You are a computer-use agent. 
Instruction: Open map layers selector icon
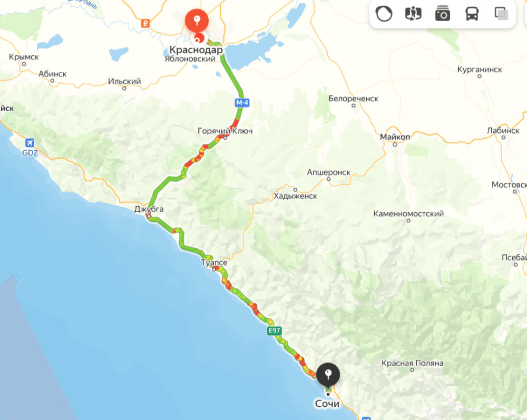pyautogui.click(x=501, y=14)
